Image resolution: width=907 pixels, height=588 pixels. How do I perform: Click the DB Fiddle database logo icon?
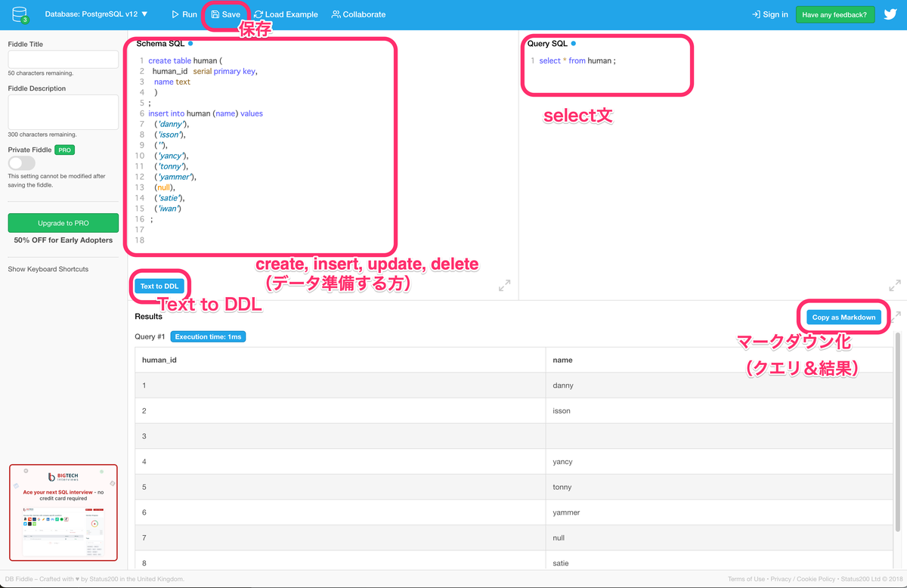click(19, 14)
